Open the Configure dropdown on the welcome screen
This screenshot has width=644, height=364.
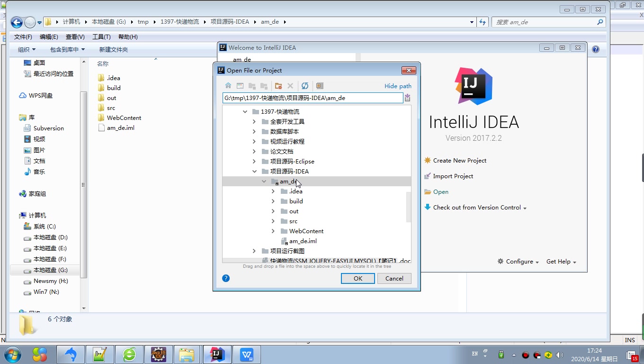click(x=519, y=262)
